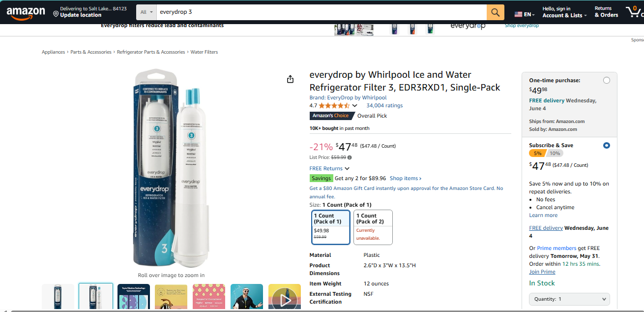This screenshot has width=644, height=312.
Task: Select the 10% Subscribe & Save badge
Action: pyautogui.click(x=555, y=153)
